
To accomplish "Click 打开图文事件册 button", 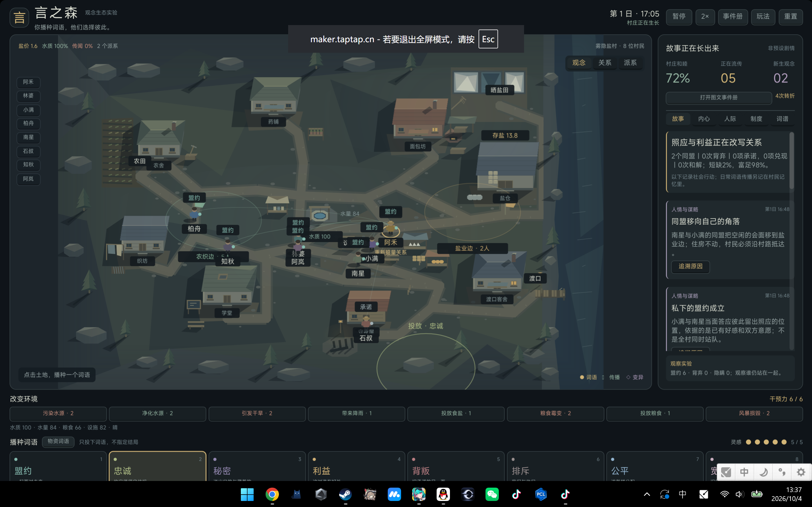I will [x=718, y=98].
